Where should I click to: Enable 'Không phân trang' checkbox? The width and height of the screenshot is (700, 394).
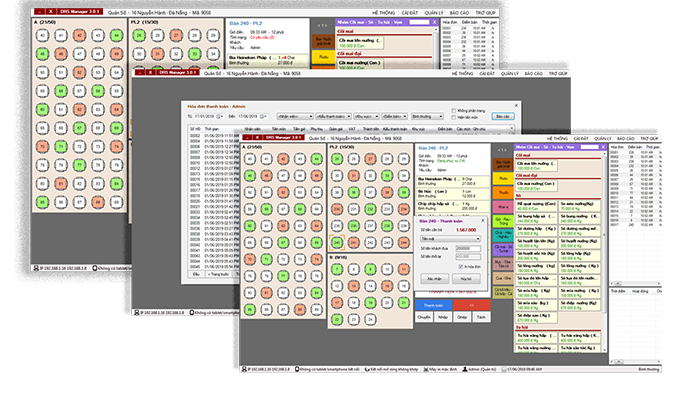tap(454, 111)
